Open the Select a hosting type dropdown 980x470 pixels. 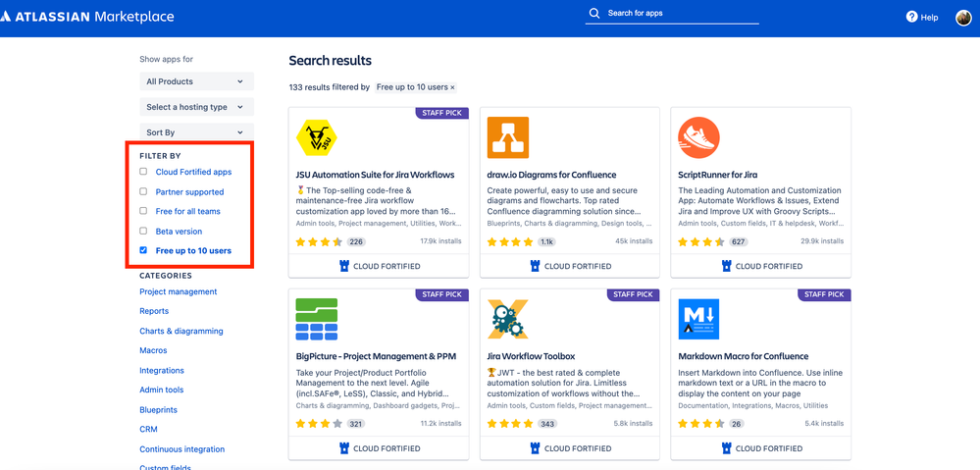[197, 107]
